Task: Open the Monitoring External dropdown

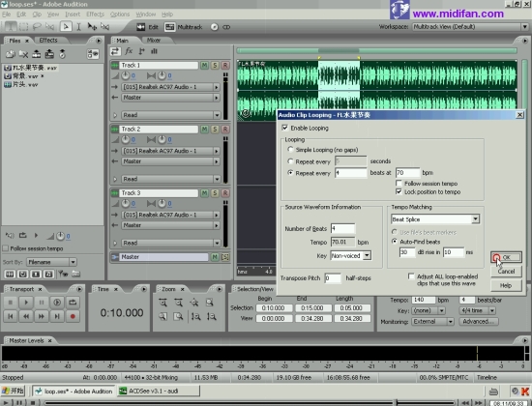Action: coord(450,321)
